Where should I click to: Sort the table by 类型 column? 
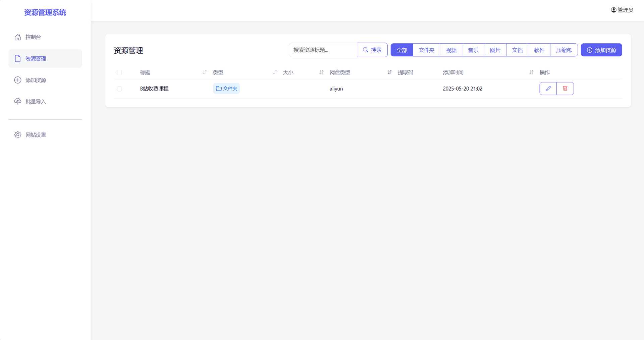(275, 72)
